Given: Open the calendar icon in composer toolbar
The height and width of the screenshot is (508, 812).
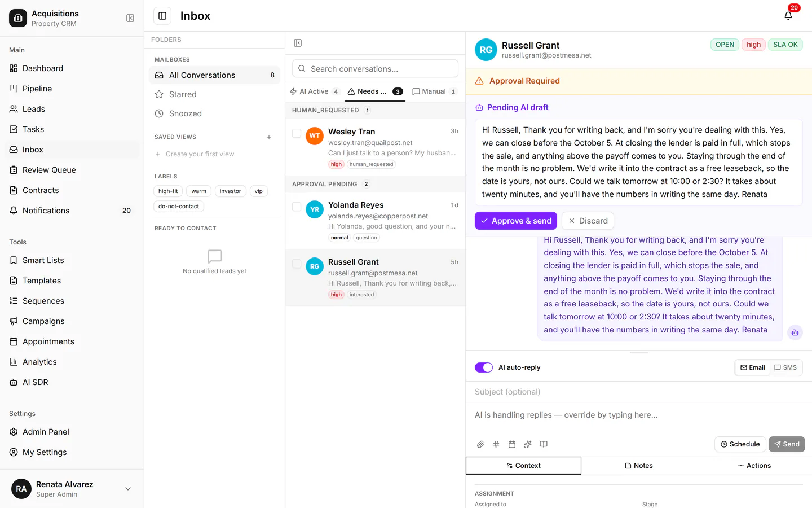Looking at the screenshot, I should pos(512,444).
